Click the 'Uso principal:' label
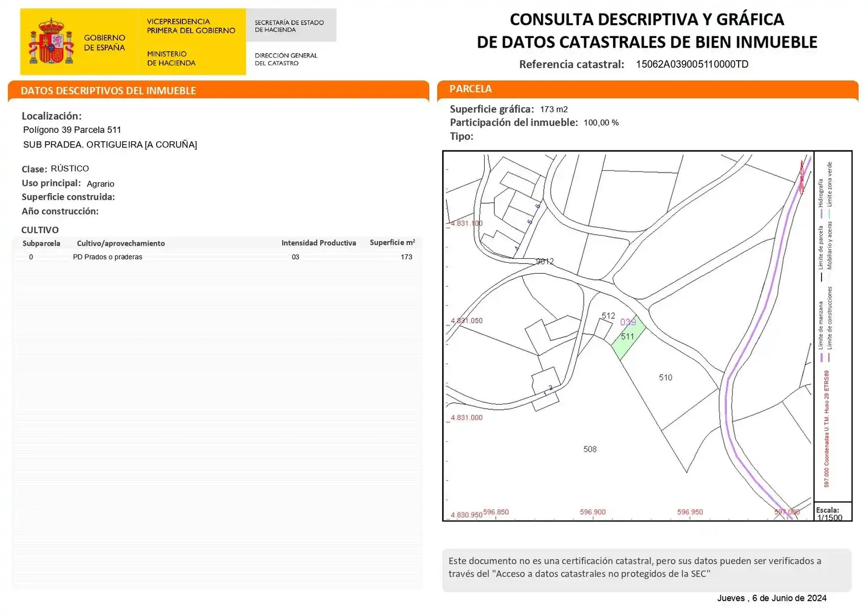The image size is (868, 613). (x=51, y=183)
